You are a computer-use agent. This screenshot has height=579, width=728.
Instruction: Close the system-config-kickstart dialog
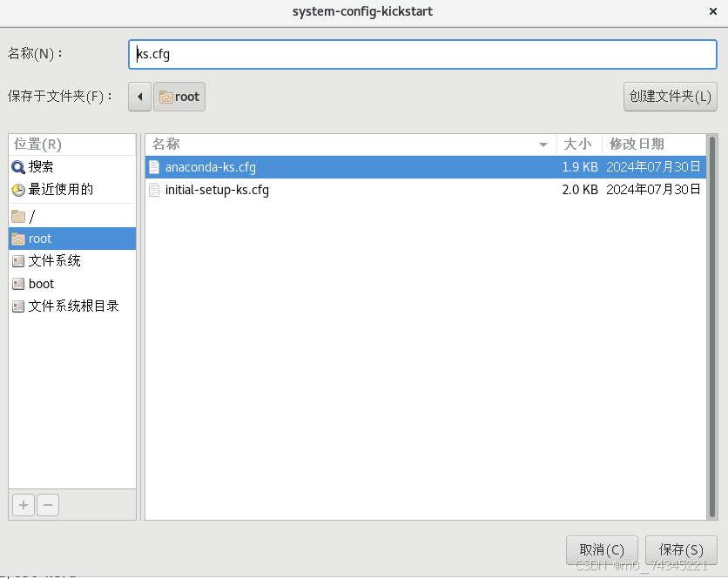pos(713,11)
